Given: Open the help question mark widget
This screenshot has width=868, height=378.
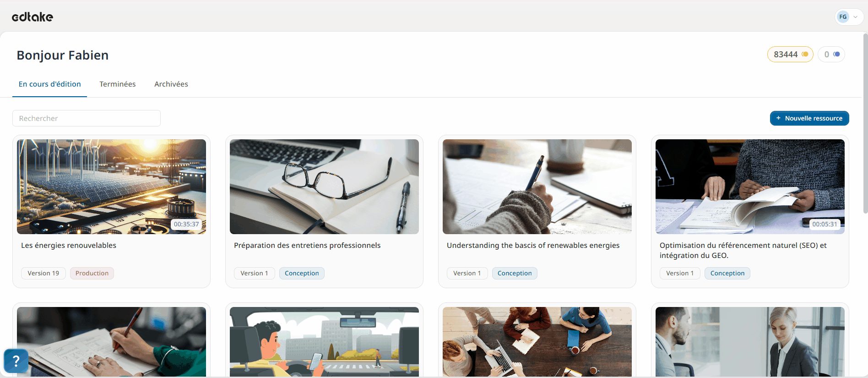Looking at the screenshot, I should tap(16, 361).
